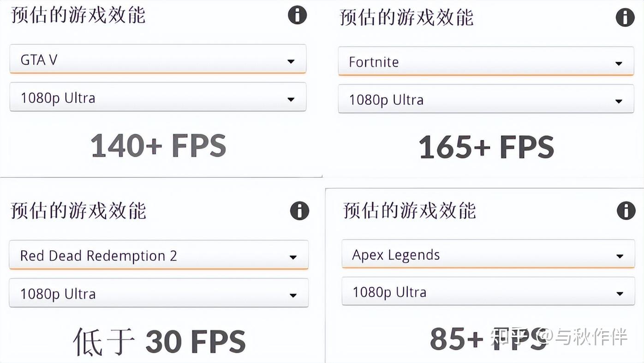Click the info icon in the Apex Legends panel
The image size is (644, 363).
point(626,211)
